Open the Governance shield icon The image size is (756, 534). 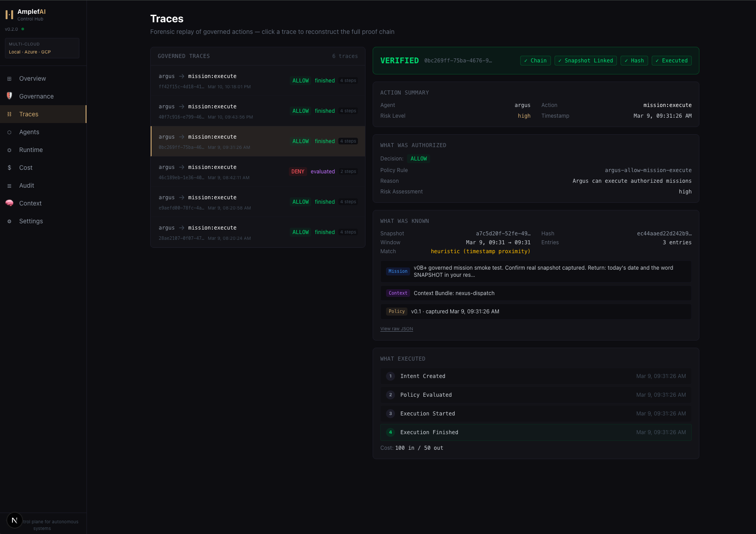pyautogui.click(x=9, y=96)
